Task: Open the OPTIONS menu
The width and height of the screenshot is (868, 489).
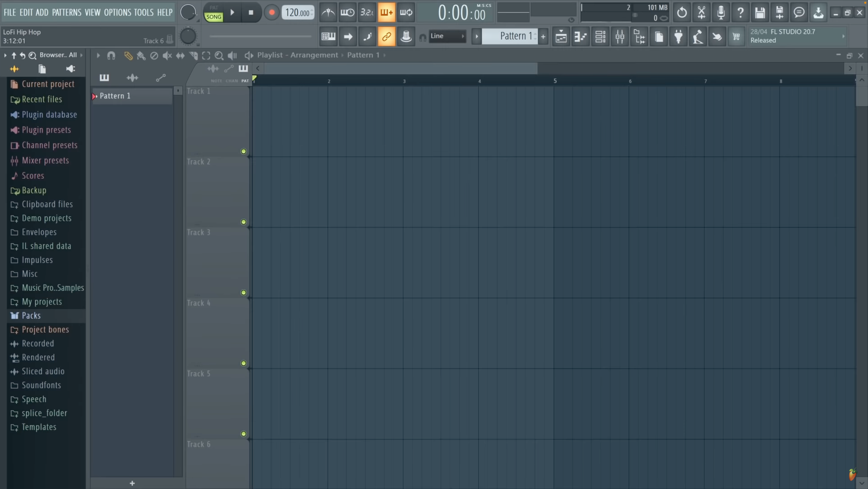Action: 117,12
